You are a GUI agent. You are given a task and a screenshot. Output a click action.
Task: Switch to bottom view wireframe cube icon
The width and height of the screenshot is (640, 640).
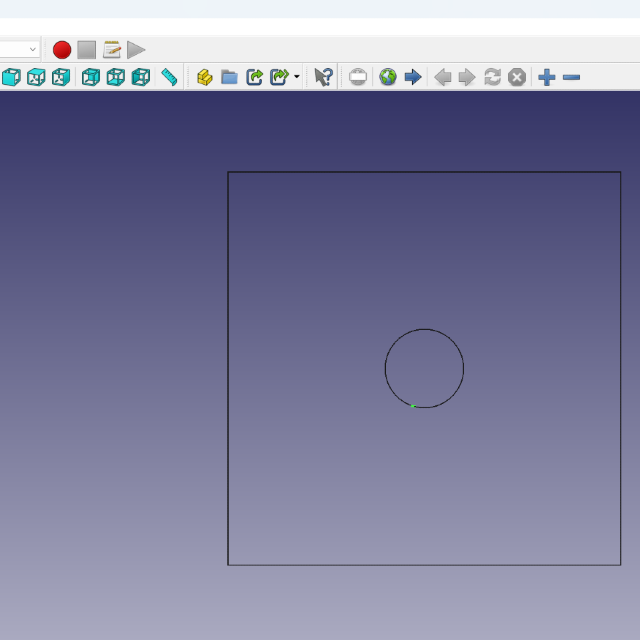(x=116, y=77)
